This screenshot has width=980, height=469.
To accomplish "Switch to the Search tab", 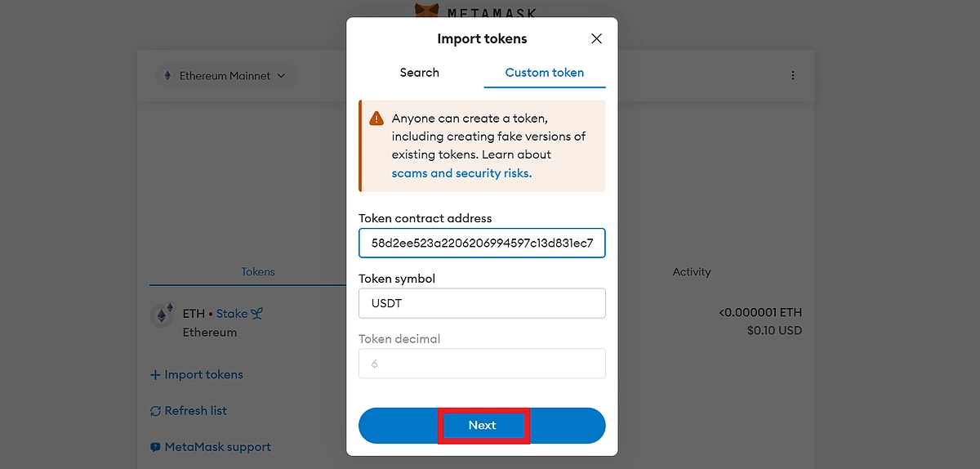I will pos(419,73).
